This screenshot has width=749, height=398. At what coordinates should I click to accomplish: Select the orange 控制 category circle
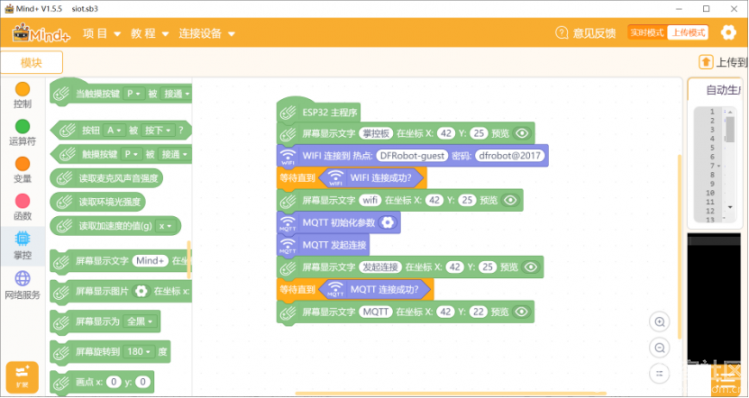[22, 89]
